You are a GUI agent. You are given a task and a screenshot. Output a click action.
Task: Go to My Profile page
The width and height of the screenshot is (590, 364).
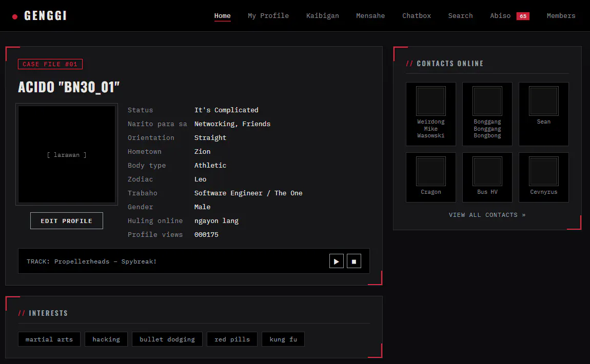(268, 16)
